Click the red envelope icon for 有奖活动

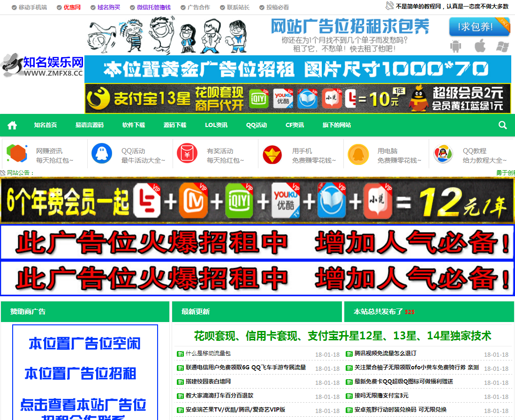(187, 153)
